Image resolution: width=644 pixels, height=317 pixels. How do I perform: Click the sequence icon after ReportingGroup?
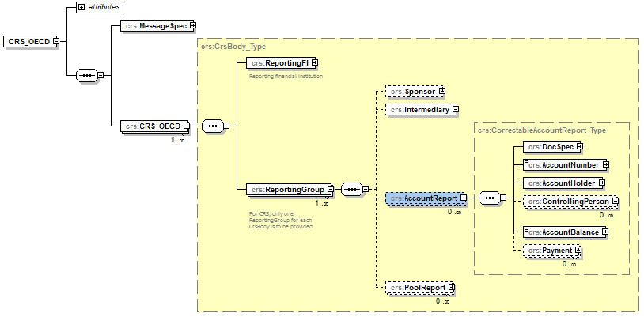(x=351, y=189)
